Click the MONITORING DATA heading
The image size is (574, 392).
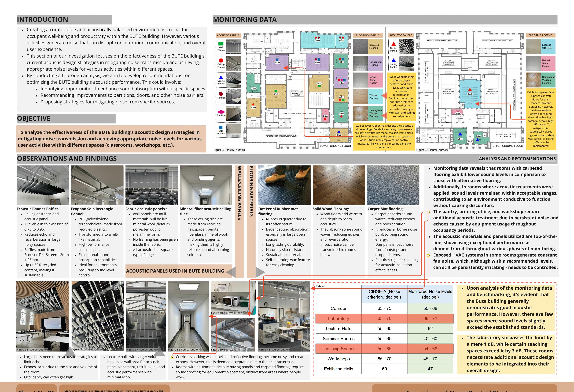point(245,20)
